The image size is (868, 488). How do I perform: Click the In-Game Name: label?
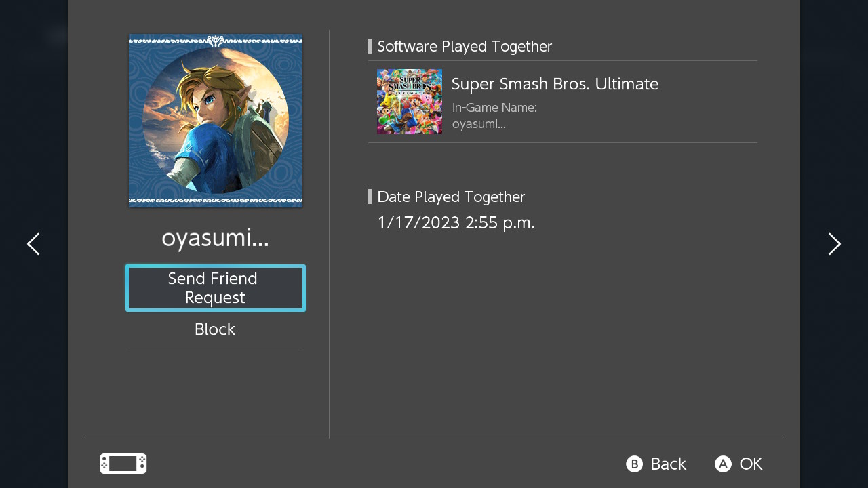(x=494, y=107)
